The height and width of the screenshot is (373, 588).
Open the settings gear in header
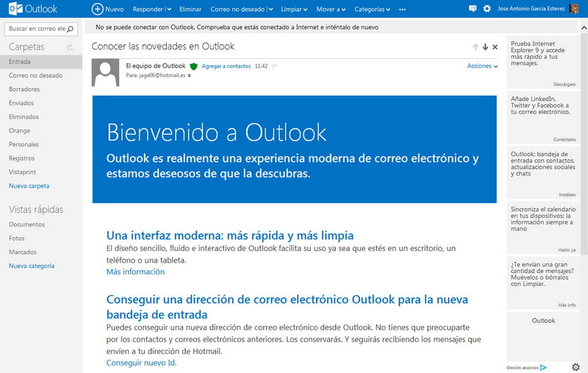click(x=487, y=9)
